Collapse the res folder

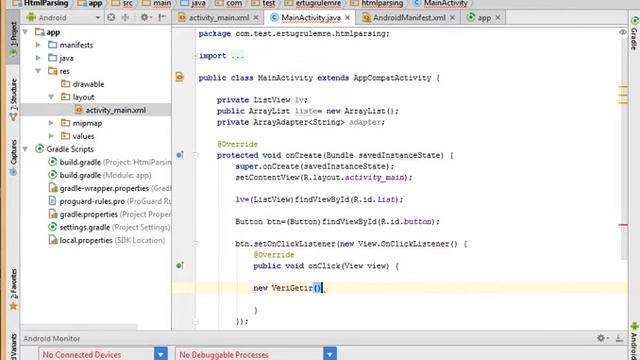tap(38, 71)
